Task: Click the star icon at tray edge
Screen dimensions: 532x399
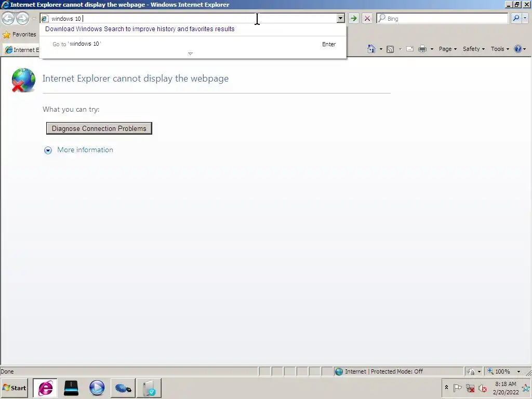Action: click(x=527, y=388)
